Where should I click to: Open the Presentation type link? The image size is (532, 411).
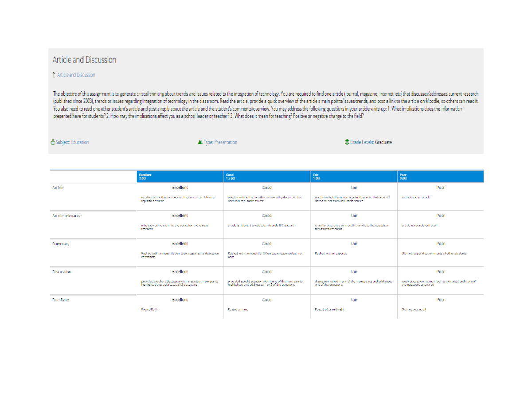point(225,142)
